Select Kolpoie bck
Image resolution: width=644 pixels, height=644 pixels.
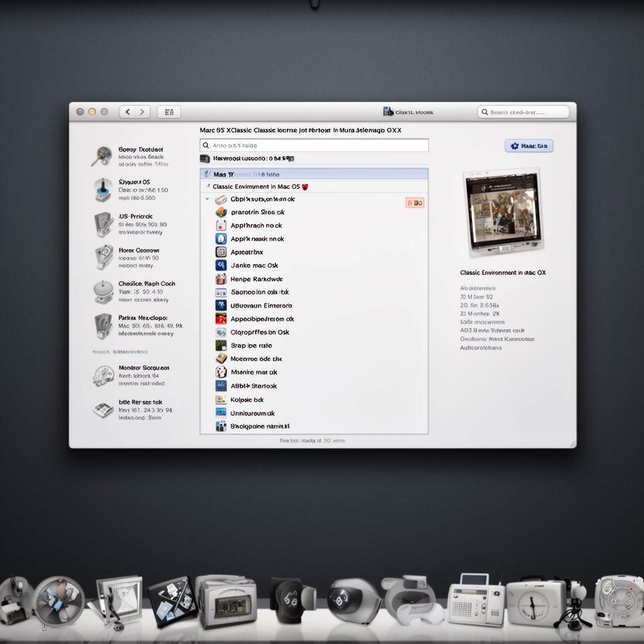(x=314, y=399)
